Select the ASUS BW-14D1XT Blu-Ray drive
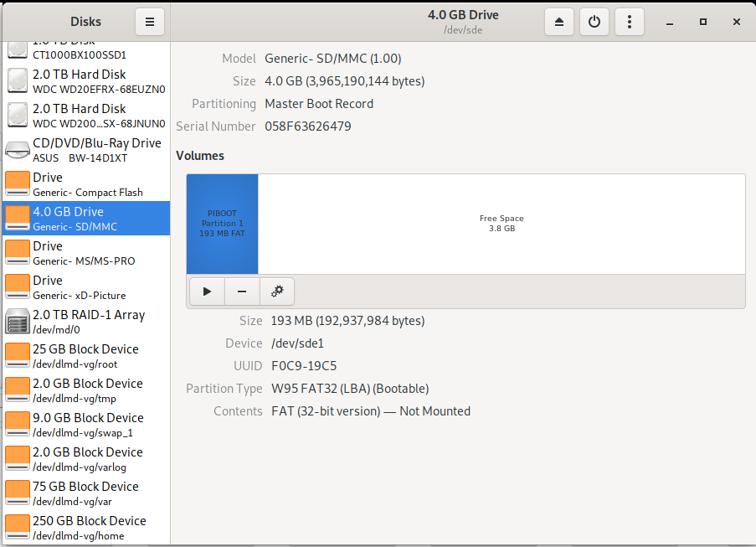The height and width of the screenshot is (547, 756). pyautogui.click(x=86, y=150)
